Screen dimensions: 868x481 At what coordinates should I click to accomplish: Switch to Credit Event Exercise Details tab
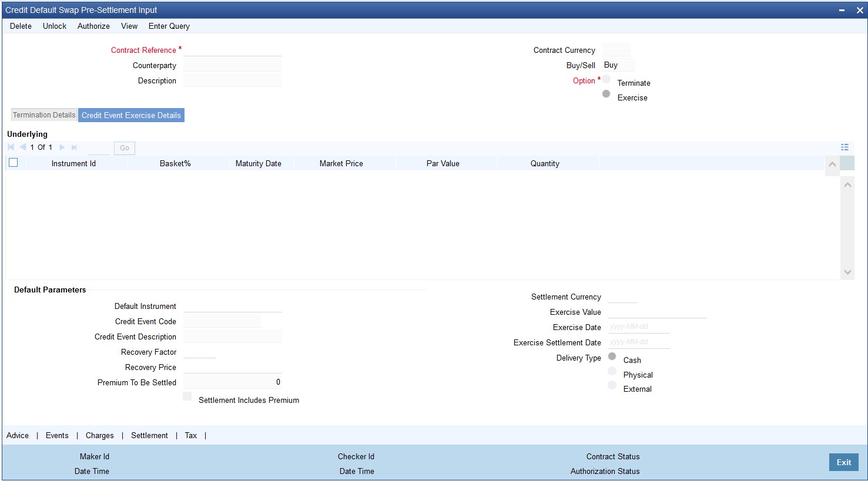coord(131,115)
